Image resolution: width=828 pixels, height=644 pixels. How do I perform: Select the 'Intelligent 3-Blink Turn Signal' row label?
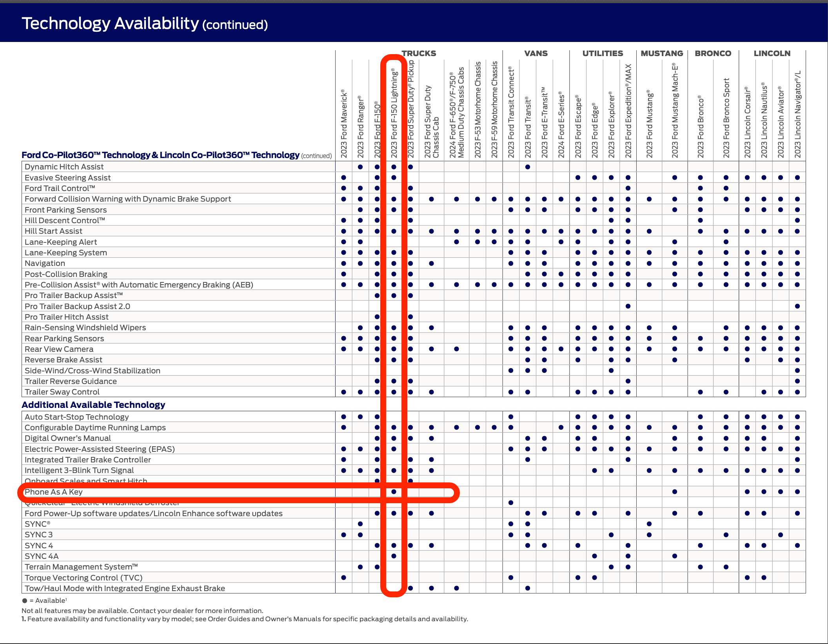coord(79,470)
